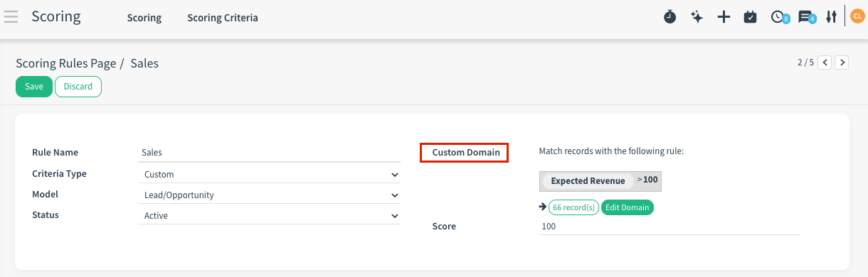The height and width of the screenshot is (277, 868).
Task: Discard the changes
Action: pyautogui.click(x=78, y=87)
